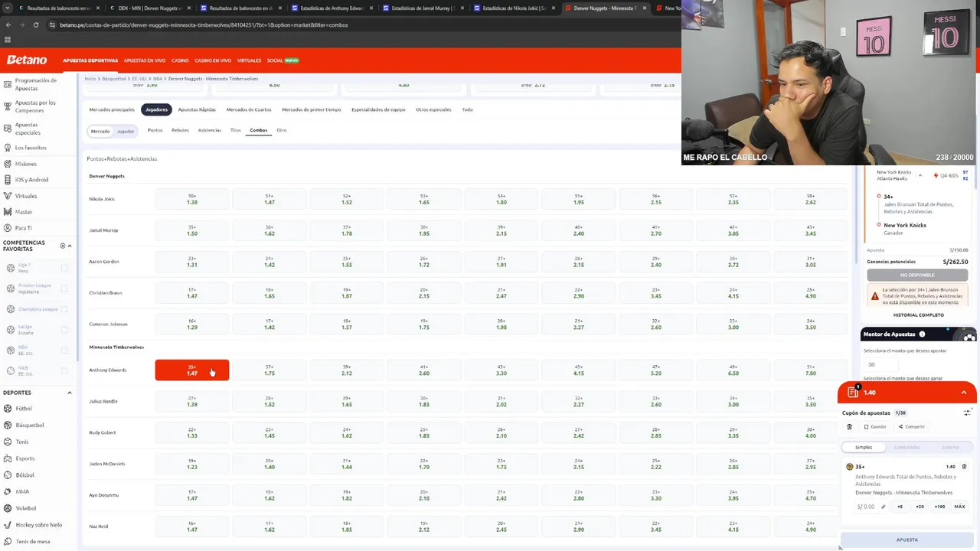Select Jamal Murray 35+ odds 1.50
Screen dimensions: 980x551
192,230
